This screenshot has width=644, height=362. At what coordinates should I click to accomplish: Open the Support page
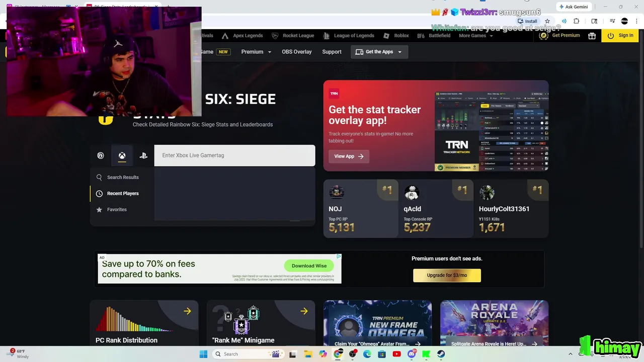click(x=332, y=52)
